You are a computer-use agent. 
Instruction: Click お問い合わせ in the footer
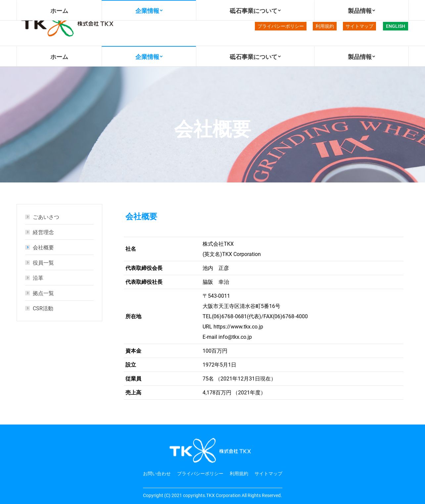point(157,474)
